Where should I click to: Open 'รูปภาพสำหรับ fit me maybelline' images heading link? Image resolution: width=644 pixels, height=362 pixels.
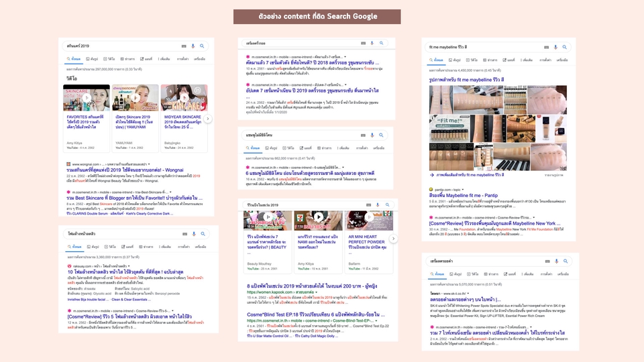(x=467, y=80)
